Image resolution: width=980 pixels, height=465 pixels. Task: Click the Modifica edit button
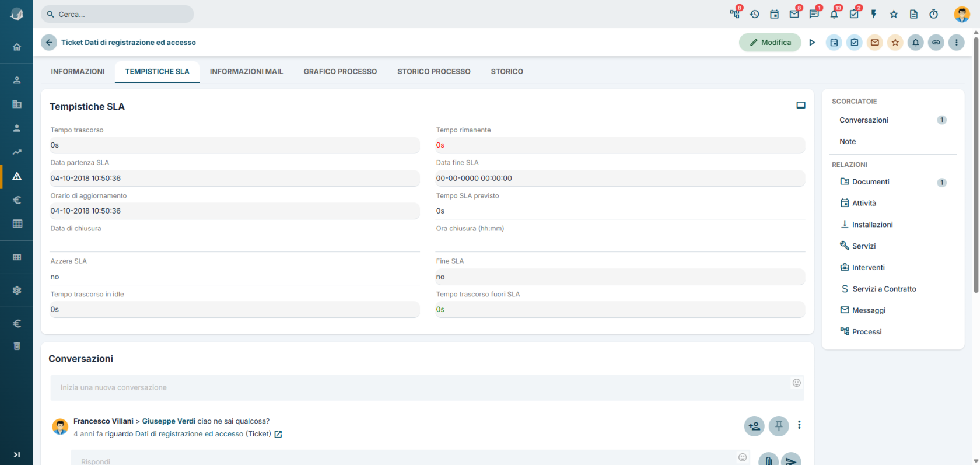click(x=770, y=42)
